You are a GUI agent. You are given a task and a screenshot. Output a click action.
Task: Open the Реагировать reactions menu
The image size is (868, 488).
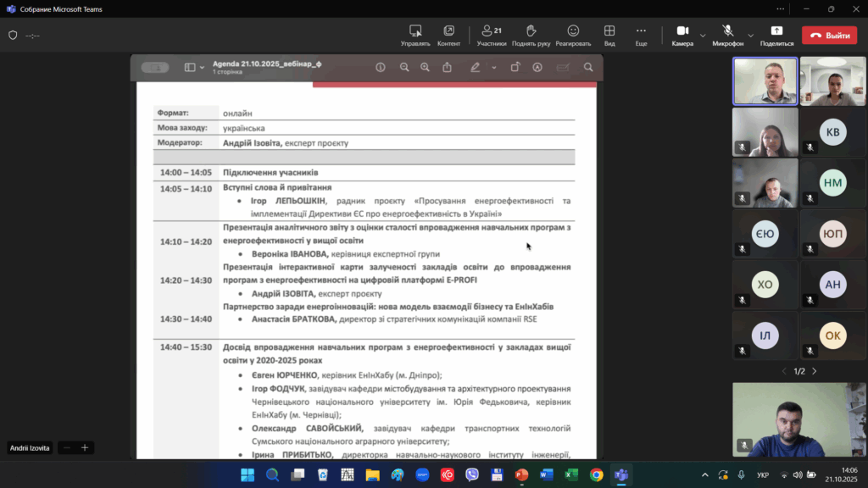coord(573,35)
